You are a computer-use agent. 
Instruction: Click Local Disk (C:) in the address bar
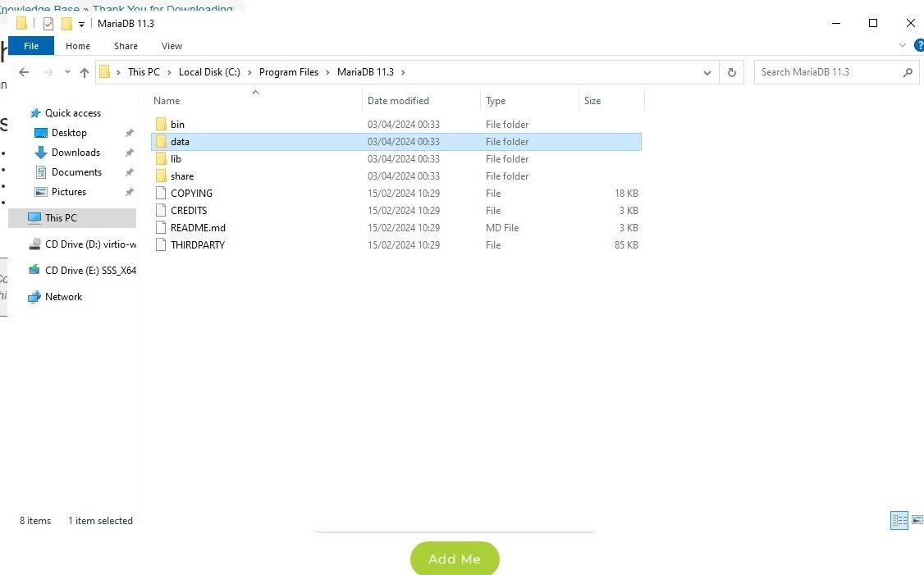coord(209,72)
